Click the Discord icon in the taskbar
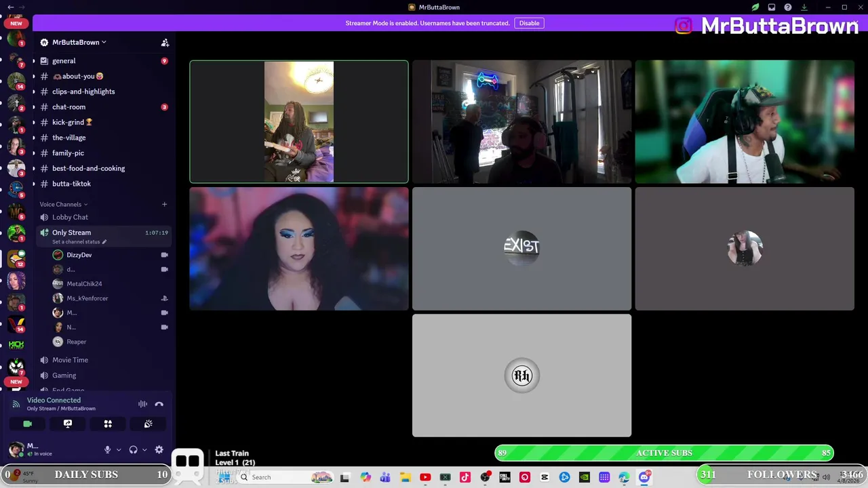The image size is (868, 488). coord(644,477)
